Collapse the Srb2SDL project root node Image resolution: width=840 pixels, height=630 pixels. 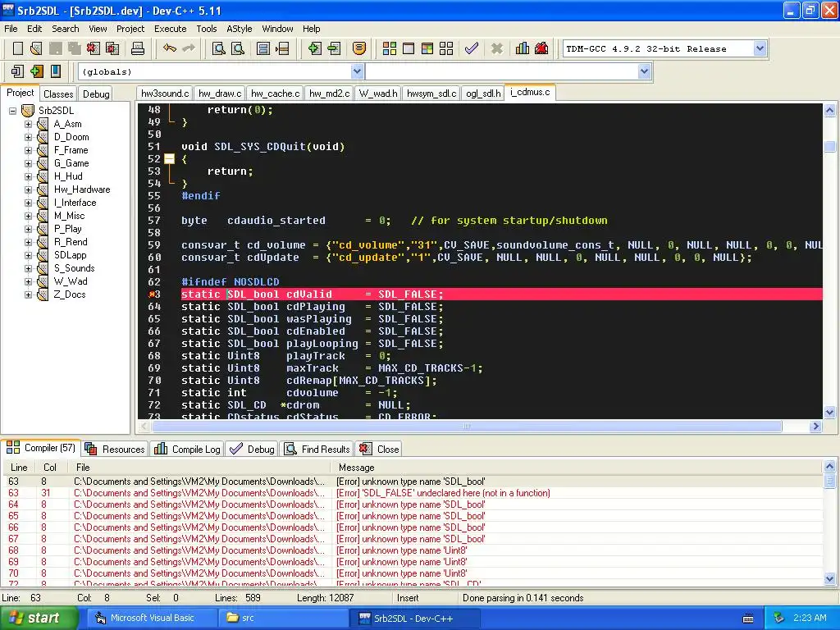pyautogui.click(x=13, y=111)
